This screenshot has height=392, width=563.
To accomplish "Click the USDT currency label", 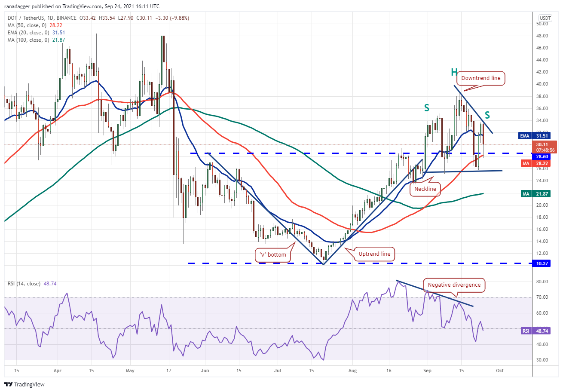I will coord(545,18).
